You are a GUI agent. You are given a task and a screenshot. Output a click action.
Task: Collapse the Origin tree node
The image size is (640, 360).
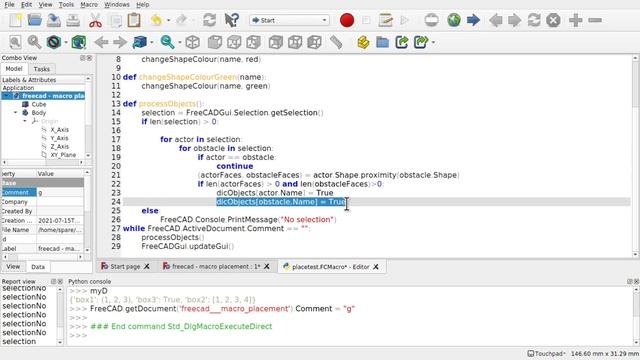point(25,121)
